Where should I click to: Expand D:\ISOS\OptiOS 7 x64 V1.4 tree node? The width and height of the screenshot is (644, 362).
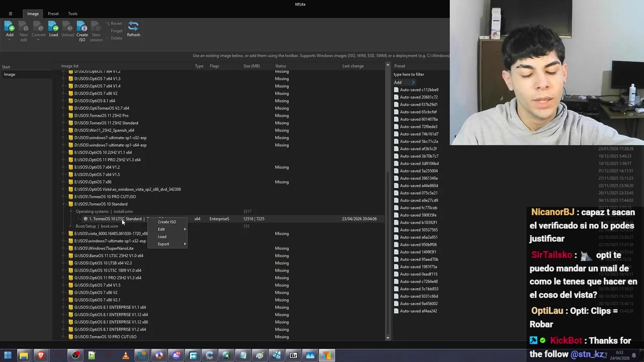(63, 86)
